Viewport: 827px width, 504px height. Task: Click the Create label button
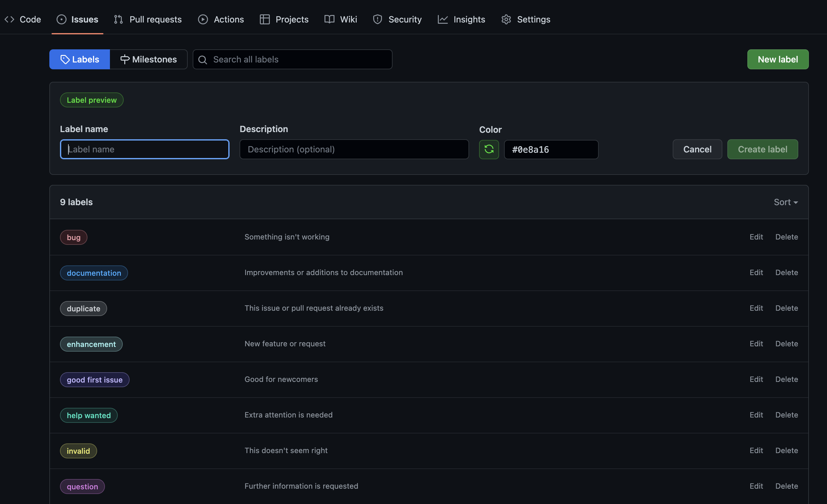[x=762, y=149]
